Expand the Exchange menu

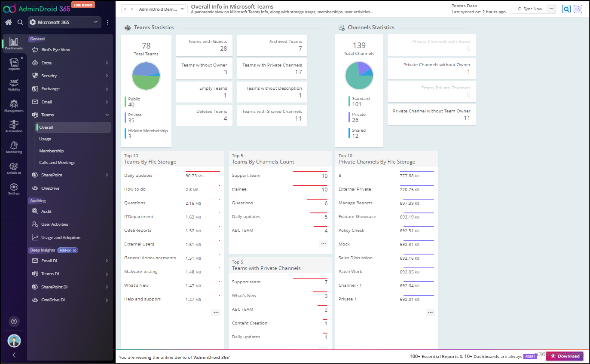[70, 89]
